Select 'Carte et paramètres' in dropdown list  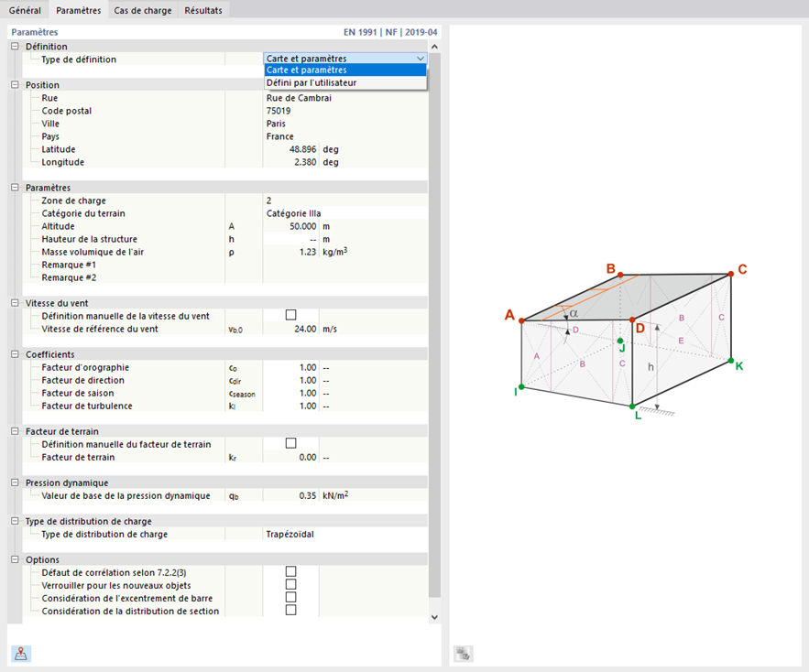tap(345, 70)
